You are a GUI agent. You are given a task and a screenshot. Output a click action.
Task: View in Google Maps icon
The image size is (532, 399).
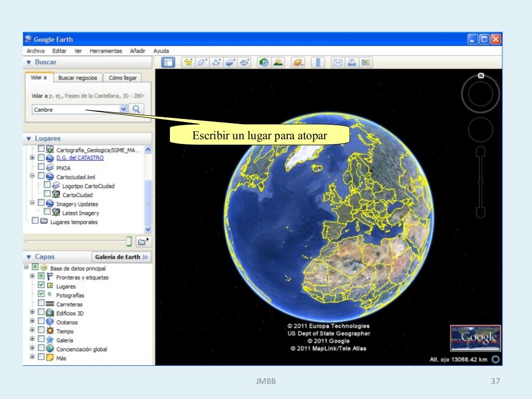pyautogui.click(x=366, y=62)
